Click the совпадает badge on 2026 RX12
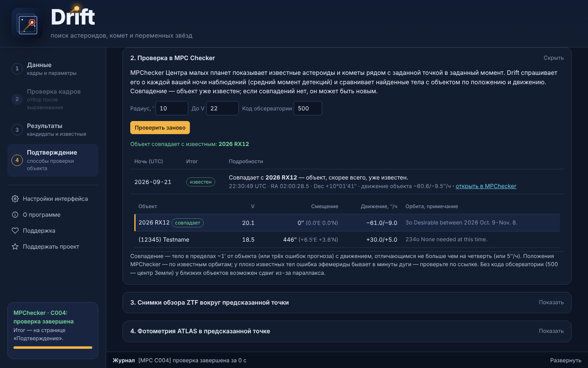 click(187, 223)
